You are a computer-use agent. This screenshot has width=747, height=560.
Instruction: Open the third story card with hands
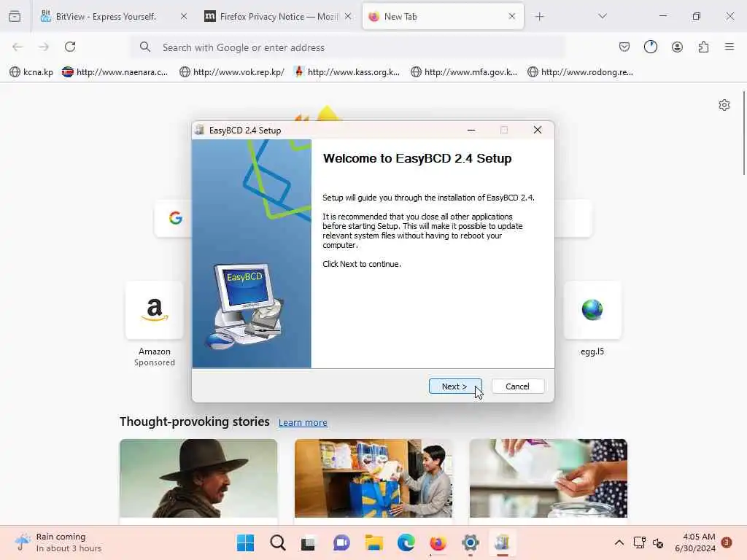click(548, 478)
